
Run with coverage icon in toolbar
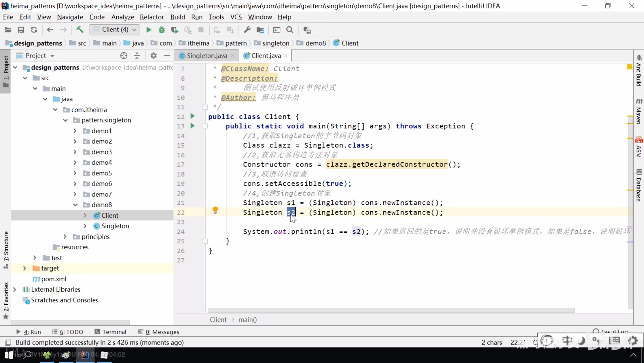pos(174,30)
